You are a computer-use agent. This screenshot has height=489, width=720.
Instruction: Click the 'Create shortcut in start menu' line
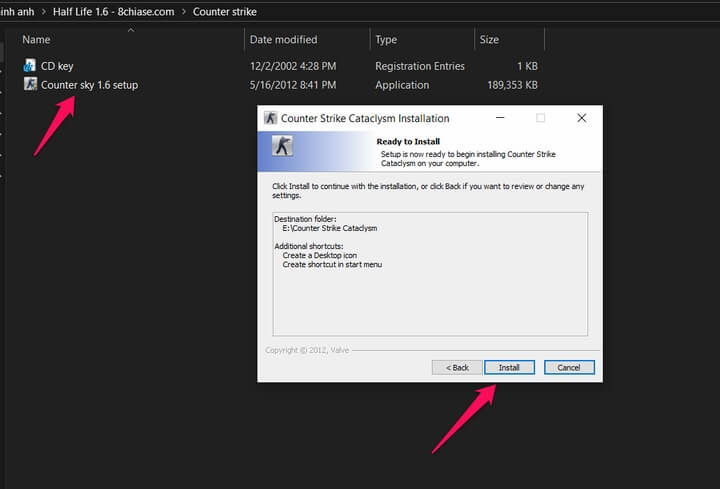(332, 264)
